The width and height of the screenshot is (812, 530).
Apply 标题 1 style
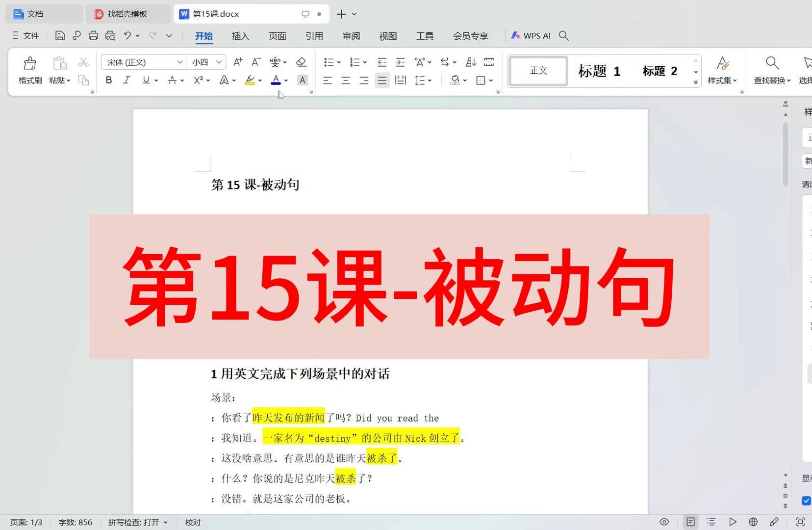tap(599, 71)
